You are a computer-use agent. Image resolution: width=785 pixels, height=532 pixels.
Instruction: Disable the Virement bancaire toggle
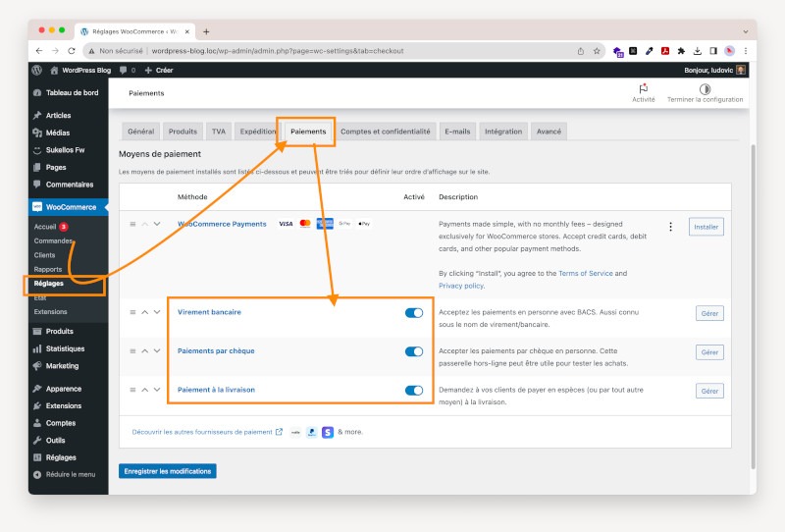pos(413,313)
